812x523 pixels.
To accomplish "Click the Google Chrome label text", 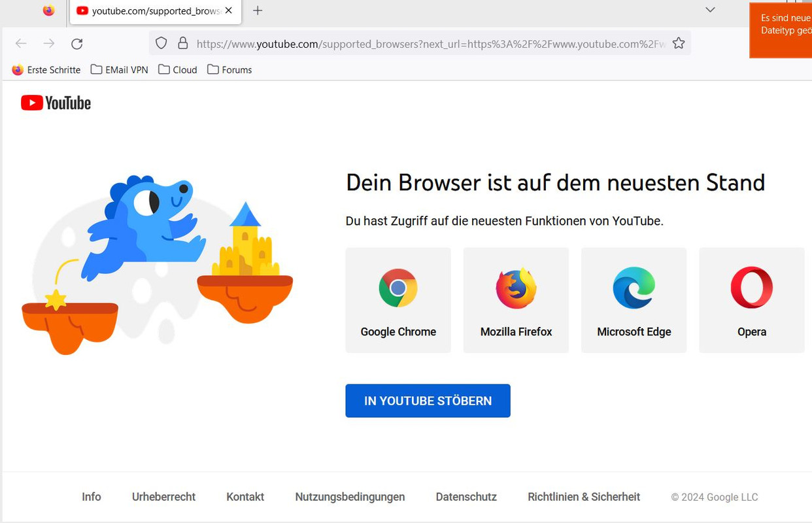I will point(398,332).
